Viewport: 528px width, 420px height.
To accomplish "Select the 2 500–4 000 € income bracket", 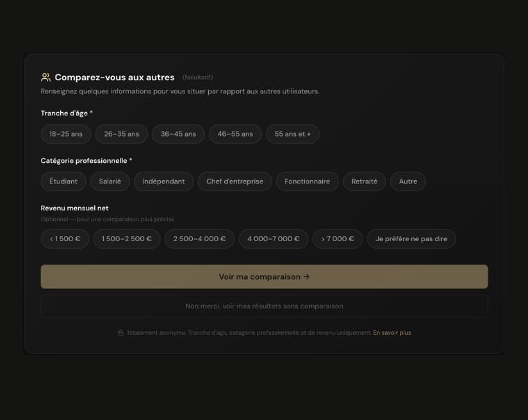I will tap(201, 239).
